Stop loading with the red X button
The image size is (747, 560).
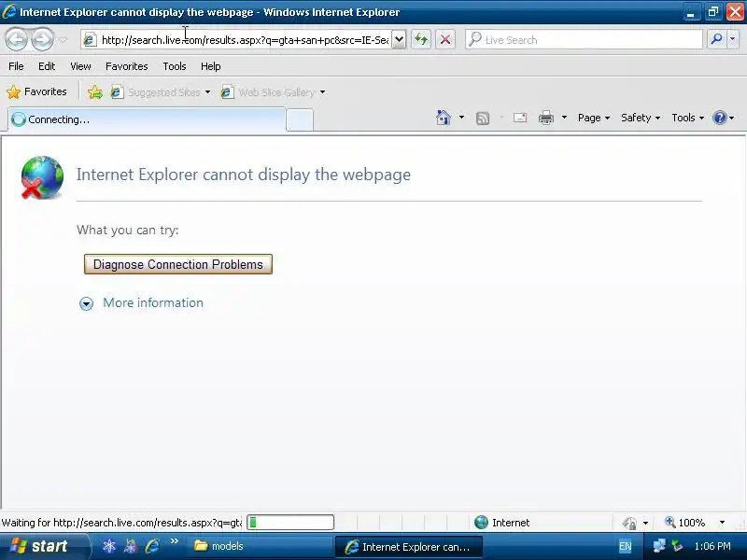click(445, 39)
